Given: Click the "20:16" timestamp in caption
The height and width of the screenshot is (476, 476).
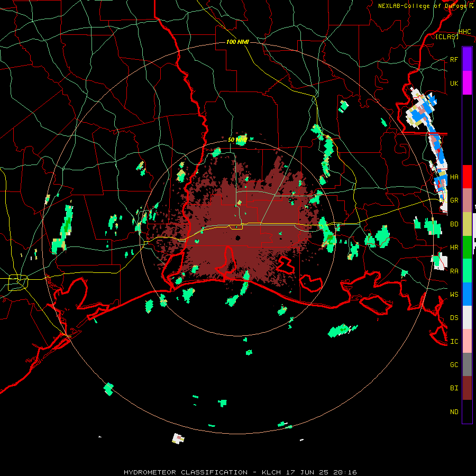Looking at the screenshot, I should [346, 472].
